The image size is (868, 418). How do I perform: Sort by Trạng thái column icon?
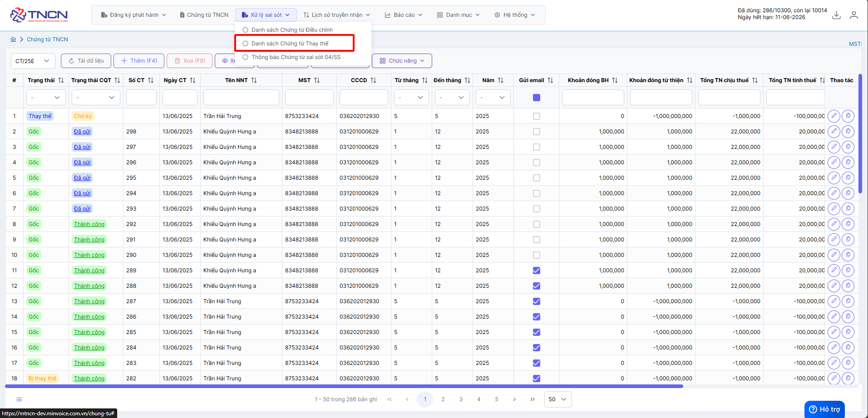61,80
